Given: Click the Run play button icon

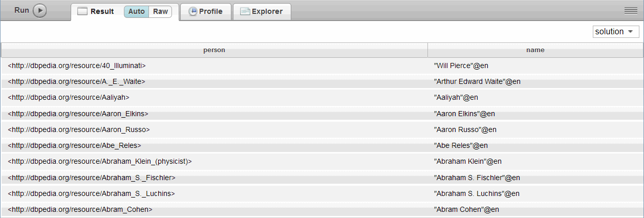Looking at the screenshot, I should pyautogui.click(x=40, y=11).
